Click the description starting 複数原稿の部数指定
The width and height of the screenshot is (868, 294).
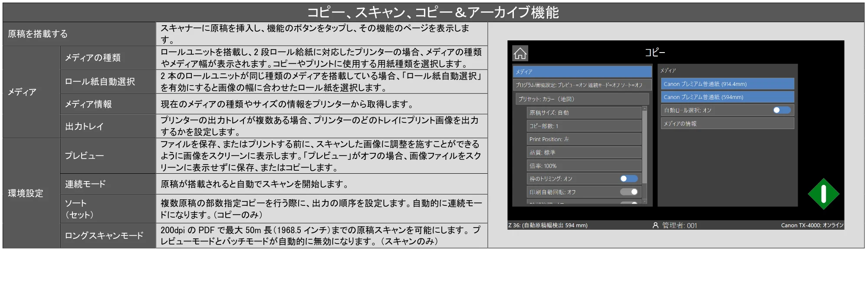(x=322, y=209)
